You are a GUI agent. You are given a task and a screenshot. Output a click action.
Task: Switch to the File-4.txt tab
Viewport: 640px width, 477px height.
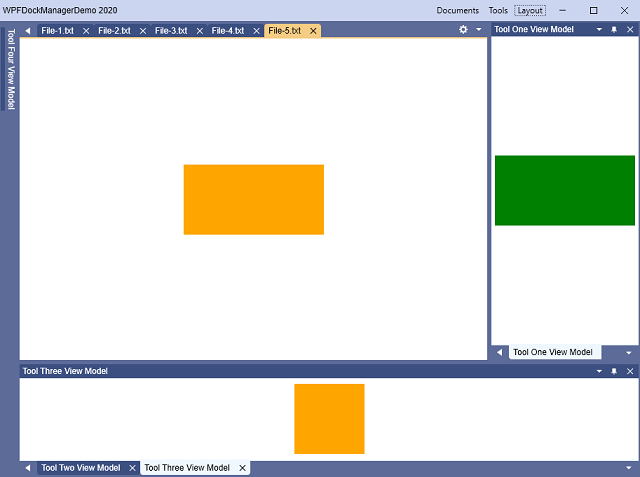coord(228,31)
